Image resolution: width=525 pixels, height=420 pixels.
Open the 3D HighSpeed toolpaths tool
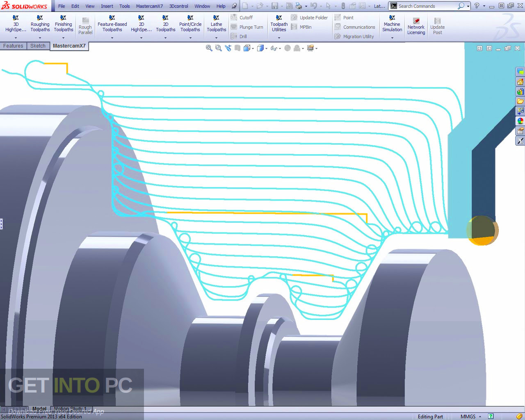16,23
